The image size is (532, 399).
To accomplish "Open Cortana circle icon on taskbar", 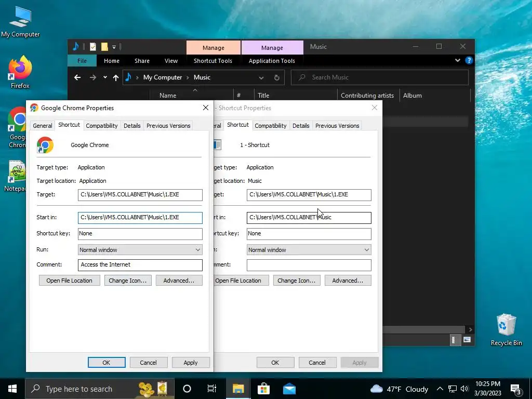I will [187, 389].
